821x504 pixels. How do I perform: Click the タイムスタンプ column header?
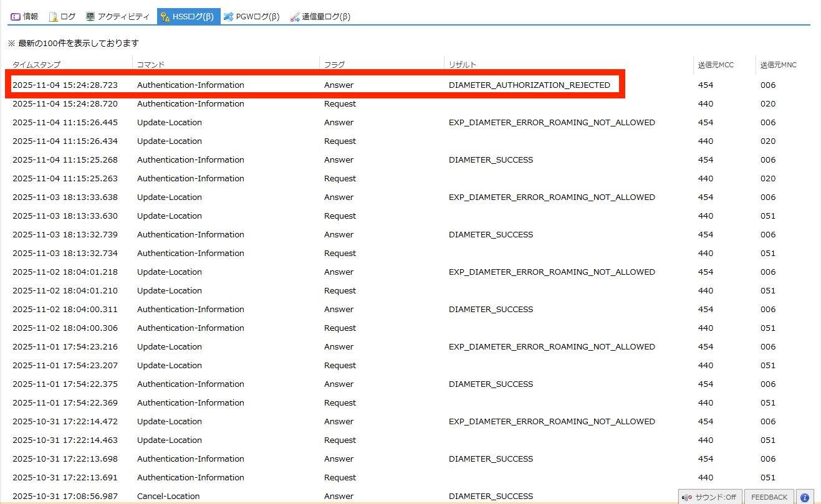(36, 65)
